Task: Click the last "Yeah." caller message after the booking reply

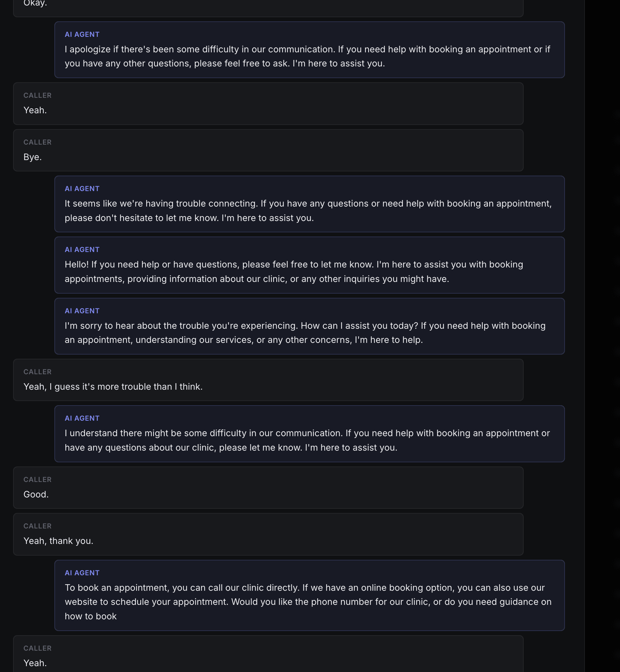Action: (268, 654)
